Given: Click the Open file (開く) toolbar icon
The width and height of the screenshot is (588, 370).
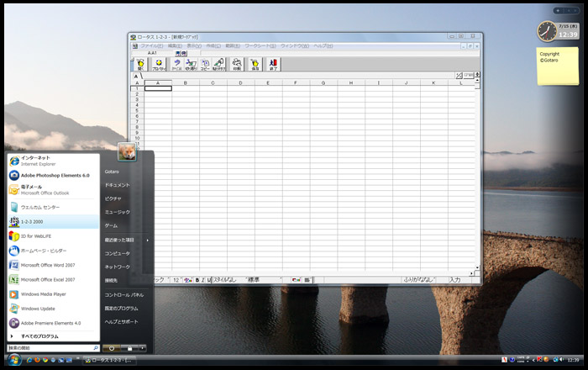Looking at the screenshot, I should click(140, 64).
